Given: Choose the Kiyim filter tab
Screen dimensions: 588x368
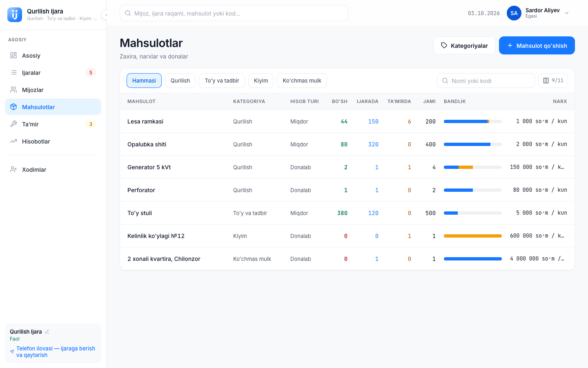Looking at the screenshot, I should coord(261,81).
